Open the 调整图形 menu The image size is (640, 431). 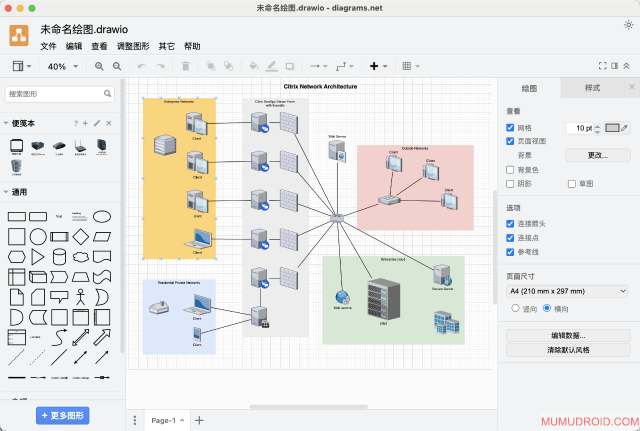(x=133, y=46)
